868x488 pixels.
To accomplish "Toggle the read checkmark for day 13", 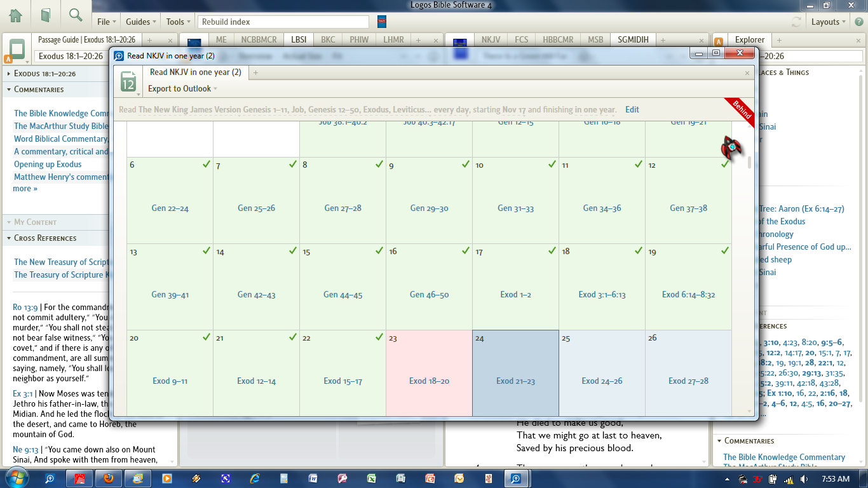I will tap(206, 251).
